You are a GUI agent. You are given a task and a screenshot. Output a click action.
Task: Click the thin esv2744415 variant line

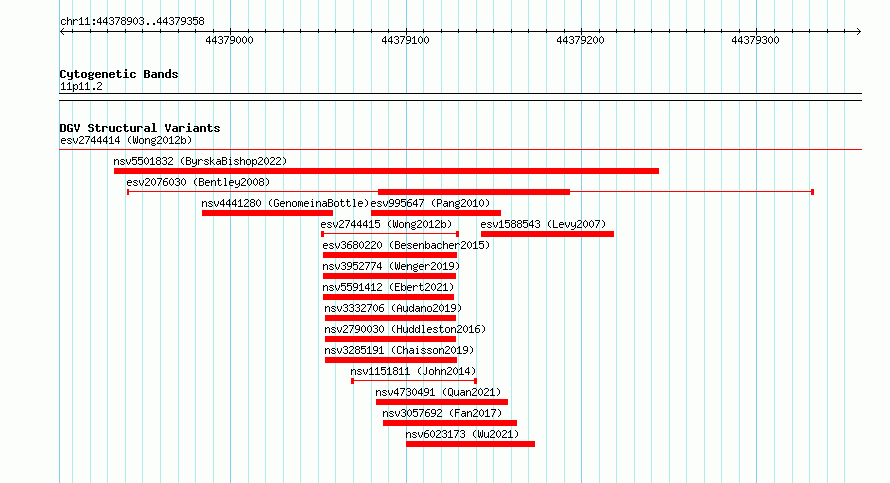click(x=390, y=234)
